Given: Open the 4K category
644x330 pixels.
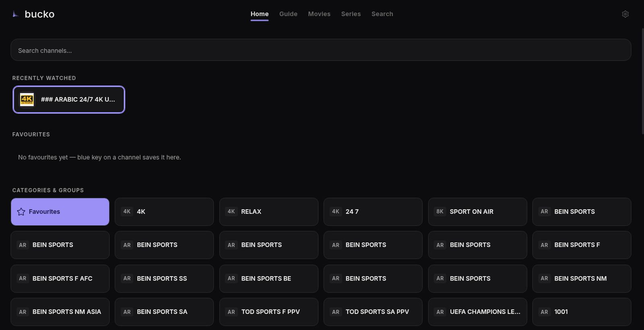Looking at the screenshot, I should (164, 212).
